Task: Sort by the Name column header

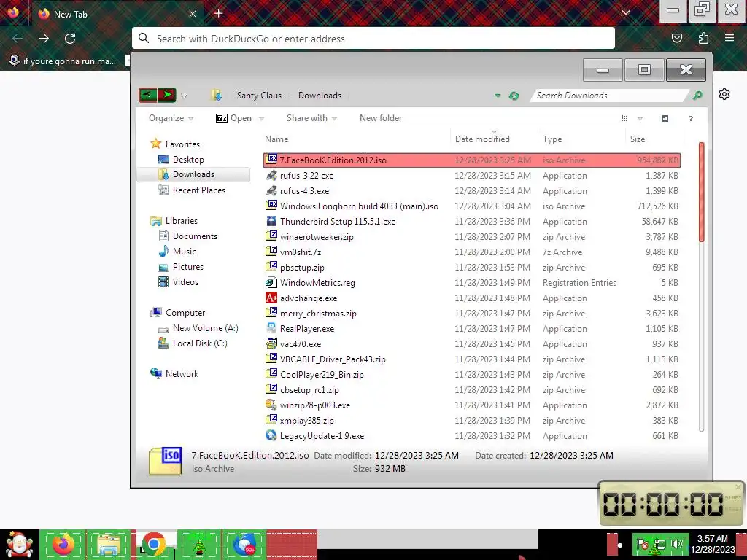Action: point(276,139)
